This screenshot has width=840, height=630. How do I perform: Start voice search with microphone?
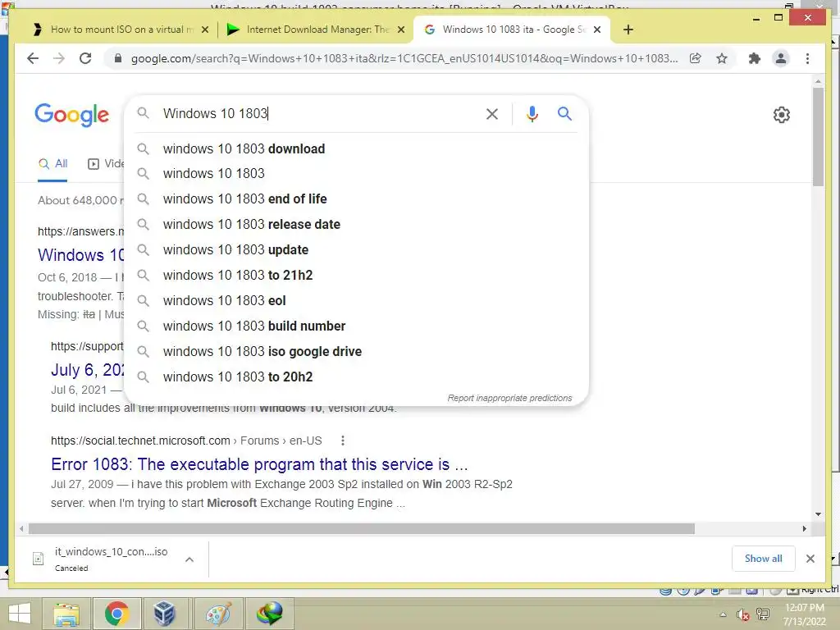pos(532,113)
